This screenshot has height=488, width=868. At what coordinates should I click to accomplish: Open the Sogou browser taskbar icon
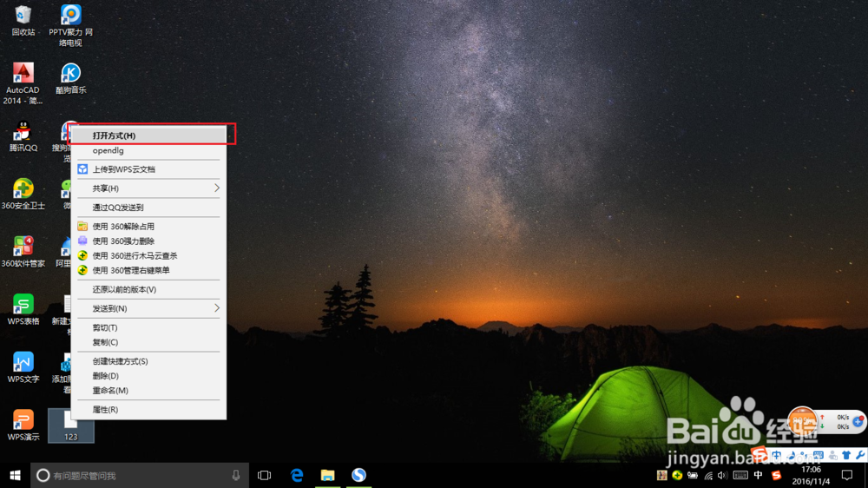pyautogui.click(x=358, y=475)
